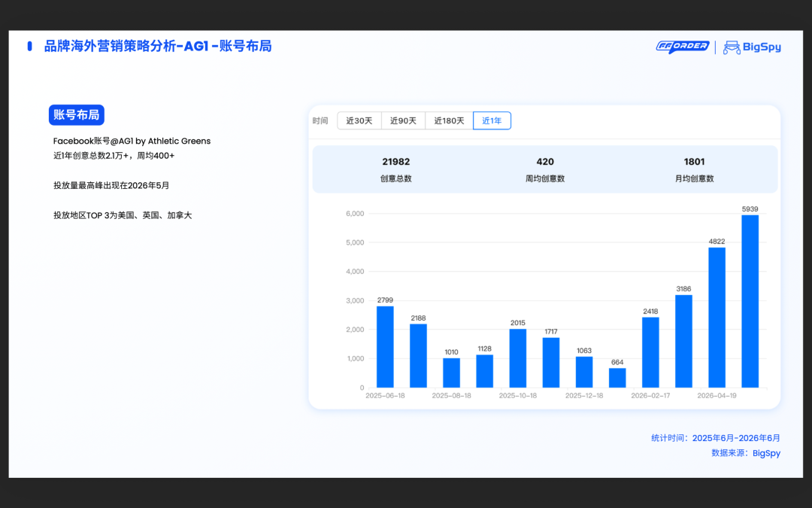812x508 pixels.
Task: Click the 月均创意数 label
Action: coord(695,178)
